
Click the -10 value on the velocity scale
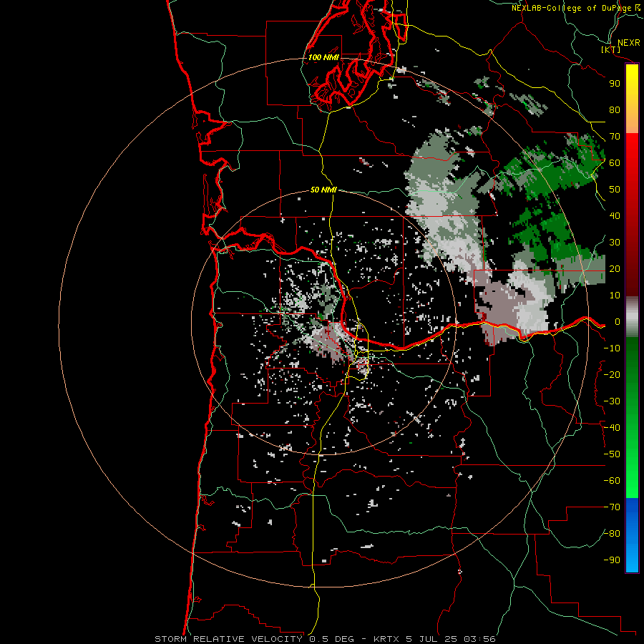click(x=612, y=348)
